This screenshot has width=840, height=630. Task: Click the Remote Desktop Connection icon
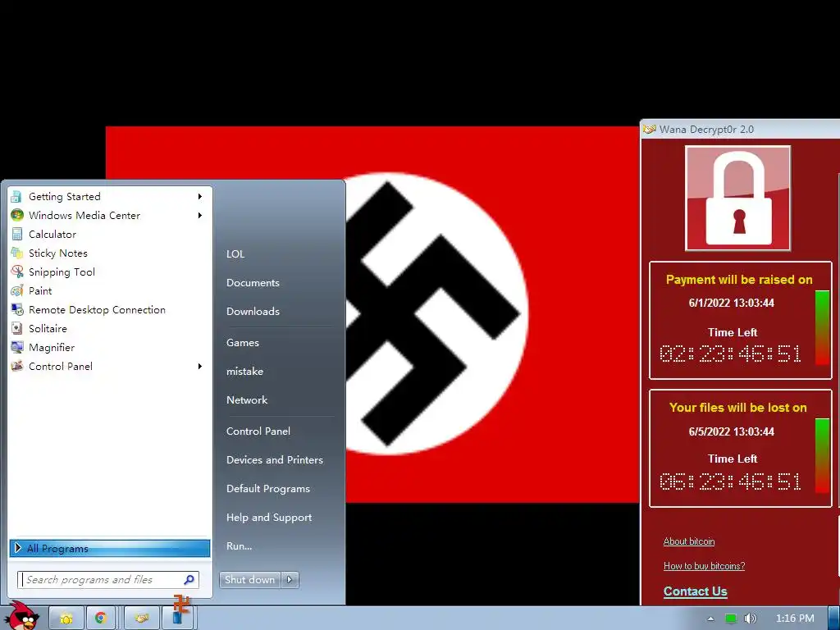tap(16, 309)
